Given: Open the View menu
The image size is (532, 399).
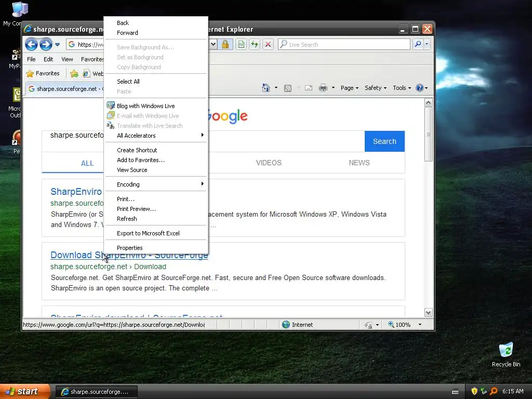Looking at the screenshot, I should click(x=67, y=59).
